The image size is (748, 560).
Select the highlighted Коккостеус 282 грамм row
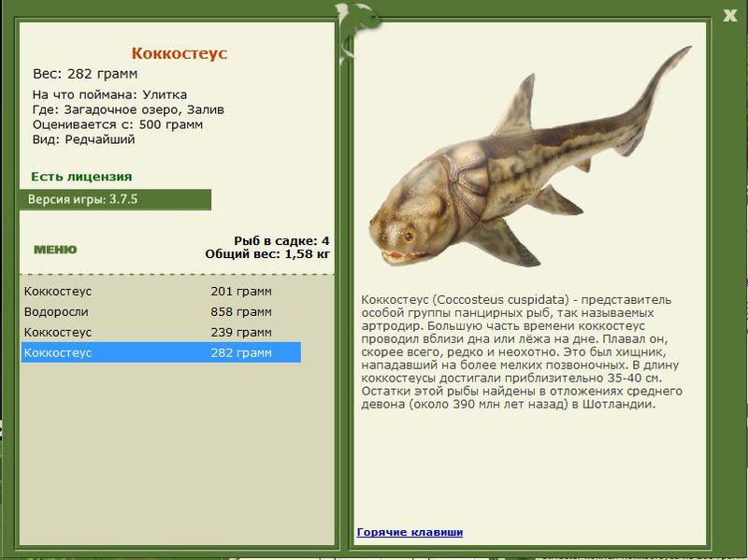tap(161, 352)
